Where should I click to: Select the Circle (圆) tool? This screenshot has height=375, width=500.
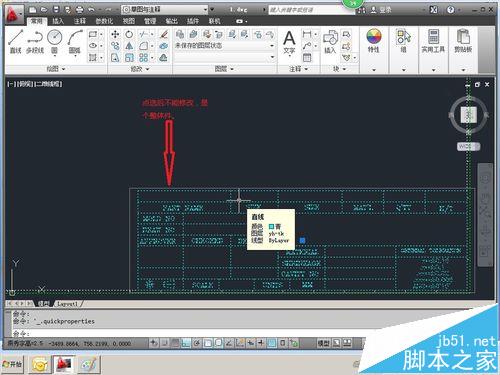click(54, 41)
